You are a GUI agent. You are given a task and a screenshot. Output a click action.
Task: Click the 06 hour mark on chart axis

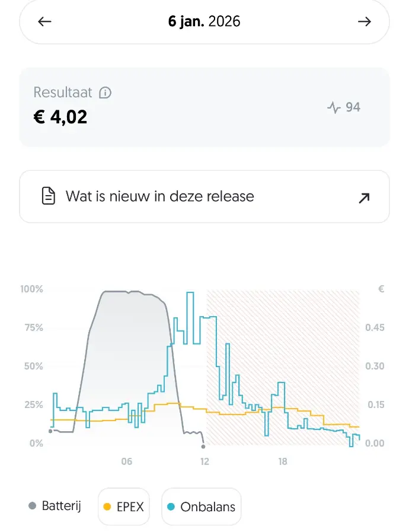tap(126, 461)
